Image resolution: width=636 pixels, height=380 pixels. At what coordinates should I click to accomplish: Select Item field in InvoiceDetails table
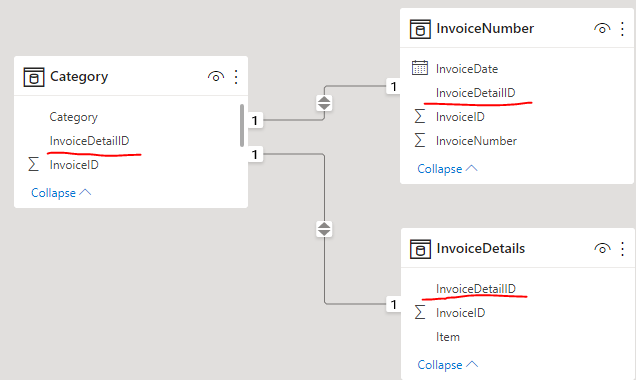click(448, 337)
